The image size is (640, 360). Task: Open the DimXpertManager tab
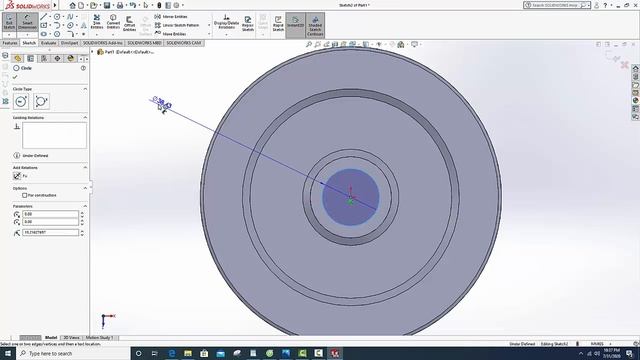tap(57, 59)
